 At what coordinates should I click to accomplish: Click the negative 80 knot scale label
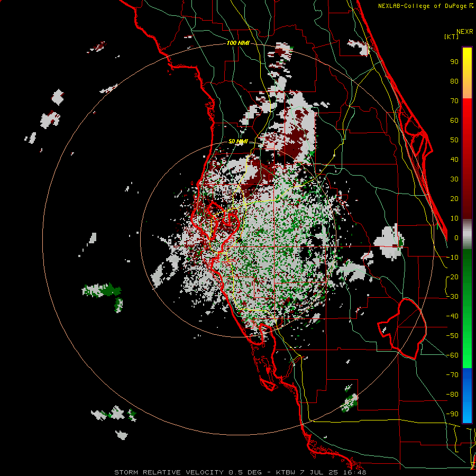(x=452, y=395)
